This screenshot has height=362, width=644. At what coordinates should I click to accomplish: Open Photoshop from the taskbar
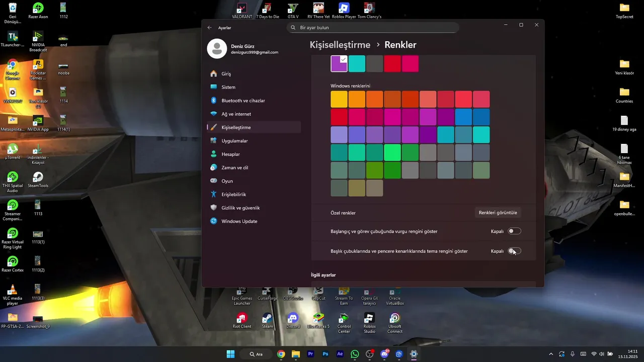[326, 354]
